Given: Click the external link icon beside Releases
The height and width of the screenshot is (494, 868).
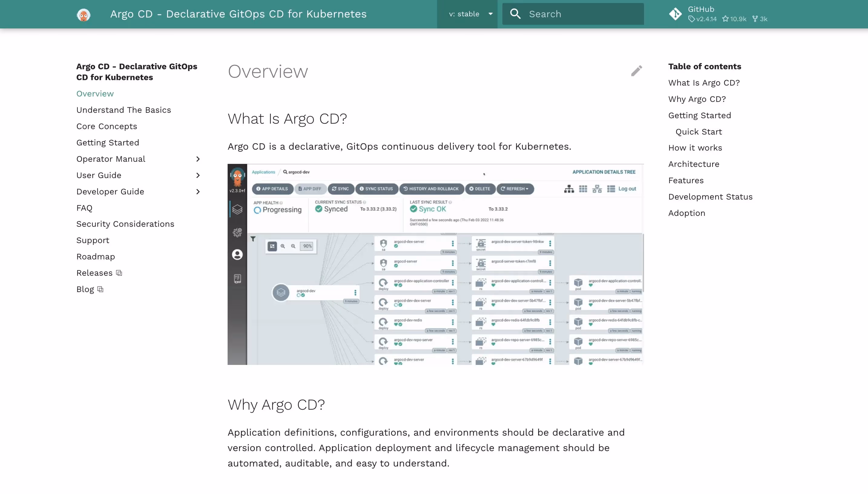Looking at the screenshot, I should [x=119, y=273].
